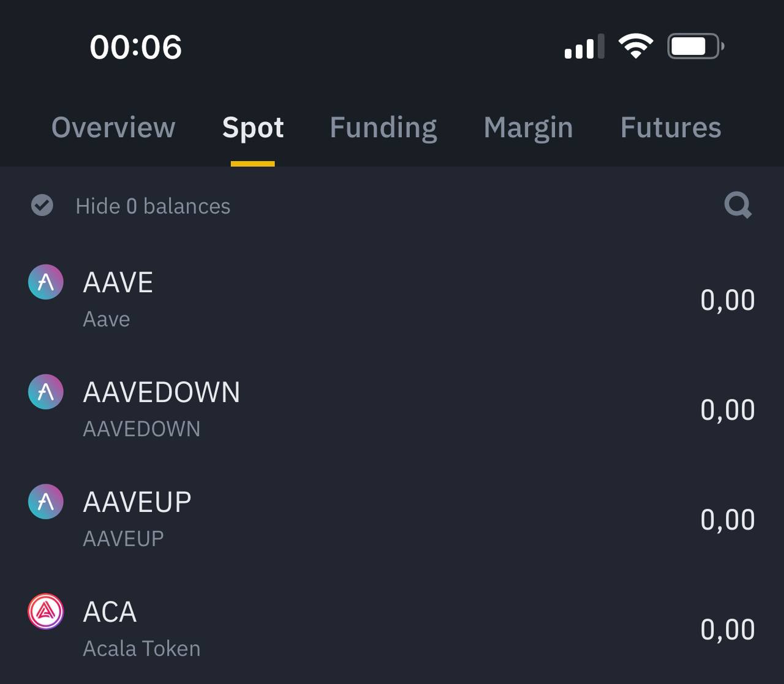Screen dimensions: 784x684
Task: Switch to the Overview tab
Action: click(x=113, y=127)
